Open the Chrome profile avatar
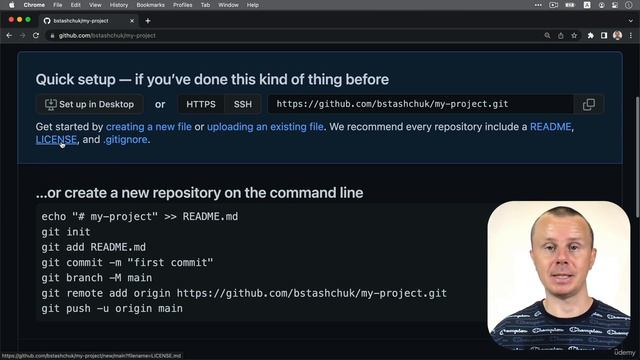 click(618, 36)
